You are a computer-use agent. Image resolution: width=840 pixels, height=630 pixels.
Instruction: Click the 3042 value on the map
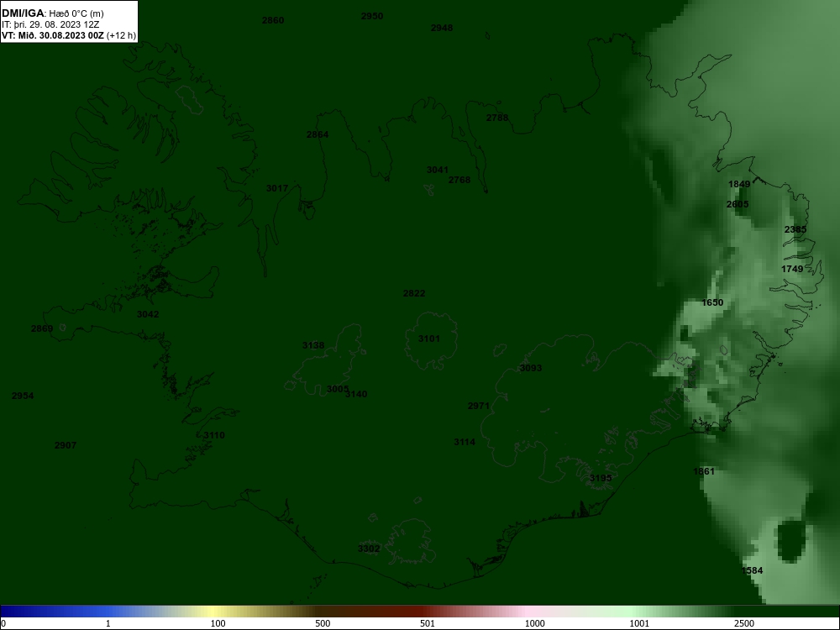[147, 314]
